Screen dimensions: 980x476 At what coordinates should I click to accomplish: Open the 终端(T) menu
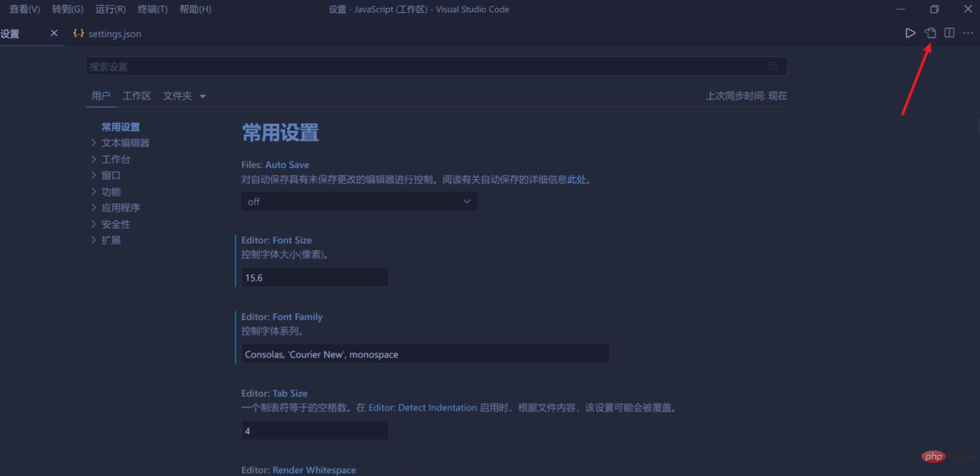point(153,9)
